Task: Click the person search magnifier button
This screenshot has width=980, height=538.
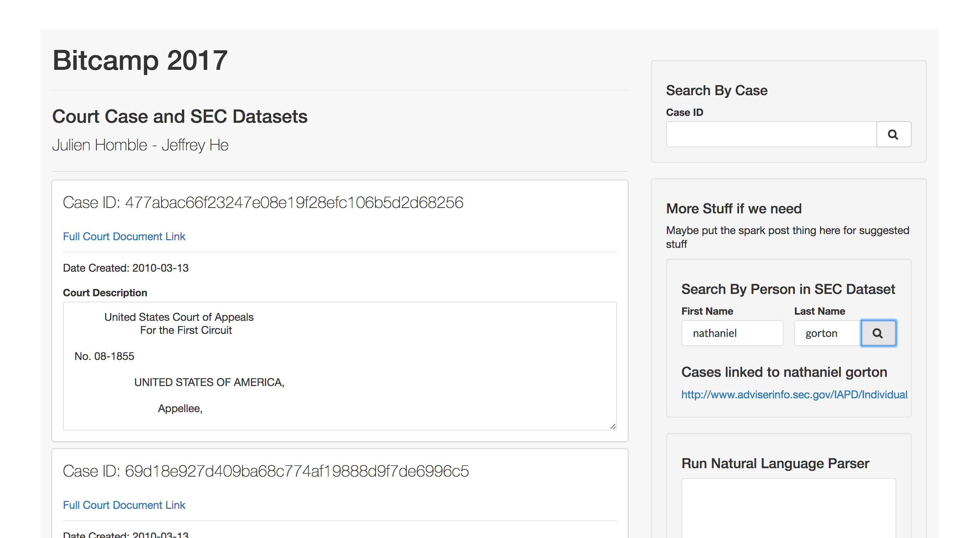Action: pyautogui.click(x=878, y=333)
